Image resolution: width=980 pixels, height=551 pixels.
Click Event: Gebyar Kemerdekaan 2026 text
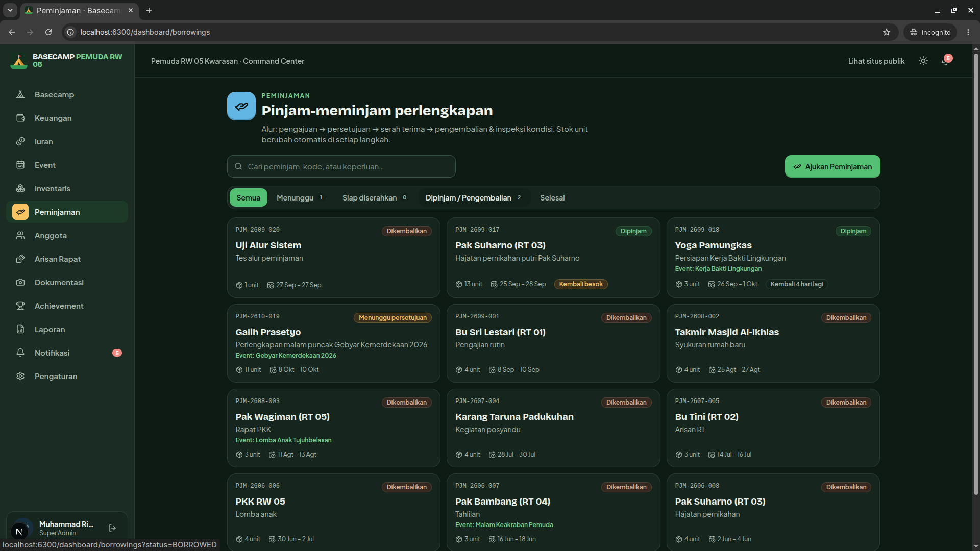pos(286,356)
